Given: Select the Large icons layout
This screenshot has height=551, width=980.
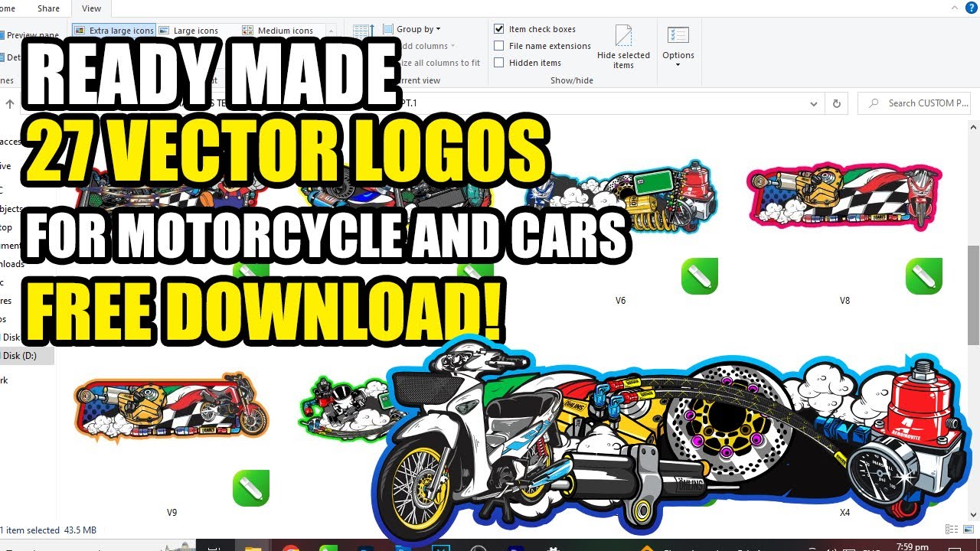Looking at the screenshot, I should pyautogui.click(x=188, y=31).
